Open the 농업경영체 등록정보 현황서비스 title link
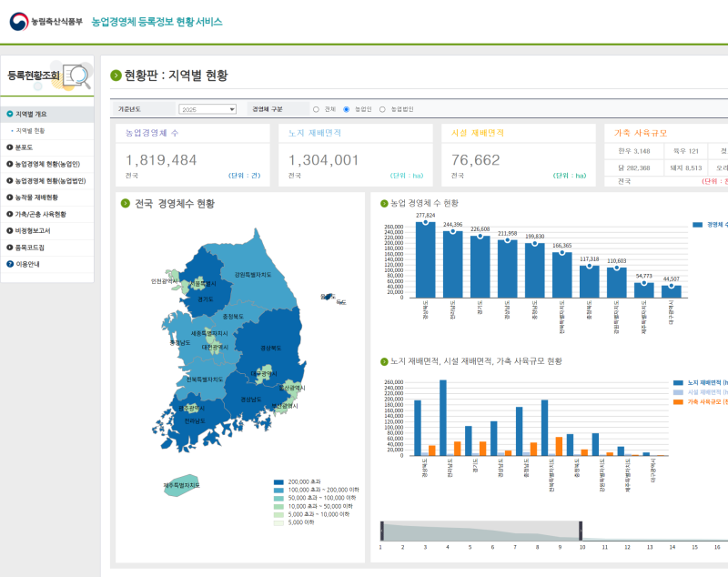 tap(157, 22)
